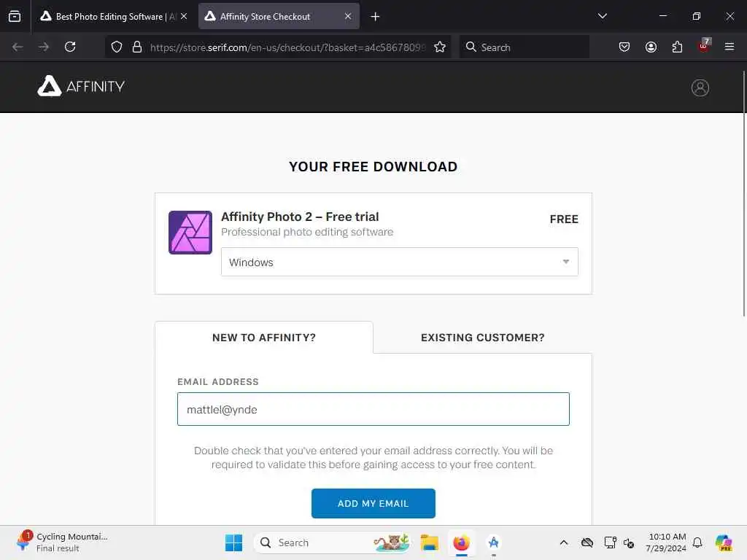Click the Add My Email button

tap(373, 503)
